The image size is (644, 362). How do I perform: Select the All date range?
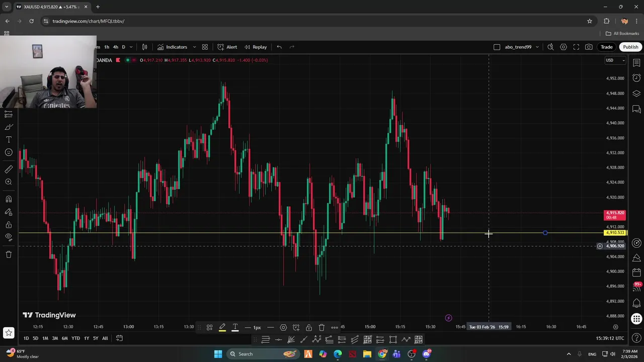pos(105,338)
